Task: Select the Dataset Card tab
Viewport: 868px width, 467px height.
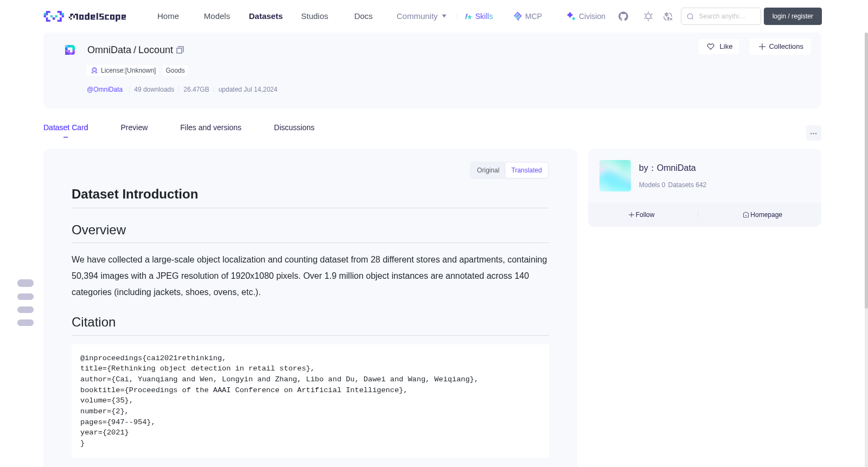Action: [66, 127]
